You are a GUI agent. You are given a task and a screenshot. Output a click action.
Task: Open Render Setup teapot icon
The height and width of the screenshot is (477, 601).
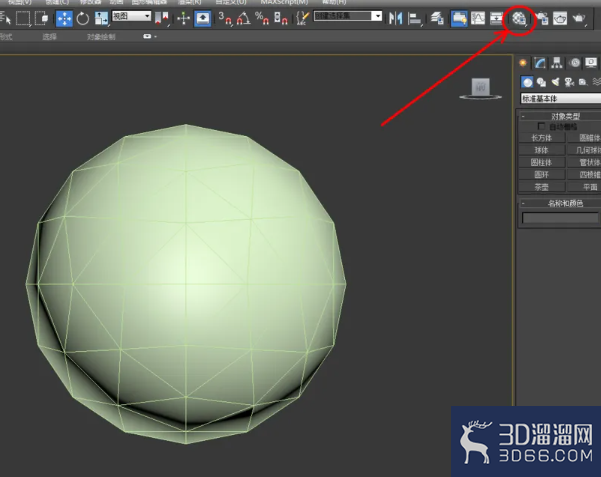(542, 18)
